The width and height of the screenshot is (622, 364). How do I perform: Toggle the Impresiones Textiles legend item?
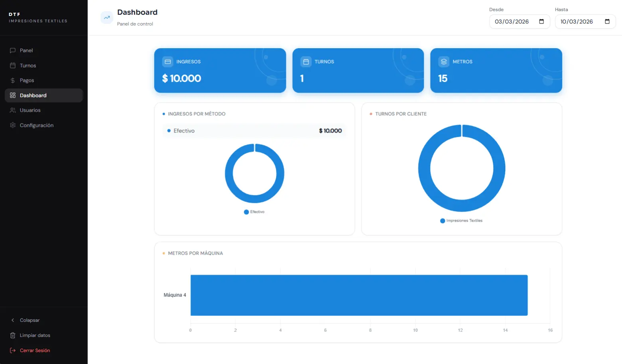[461, 221]
